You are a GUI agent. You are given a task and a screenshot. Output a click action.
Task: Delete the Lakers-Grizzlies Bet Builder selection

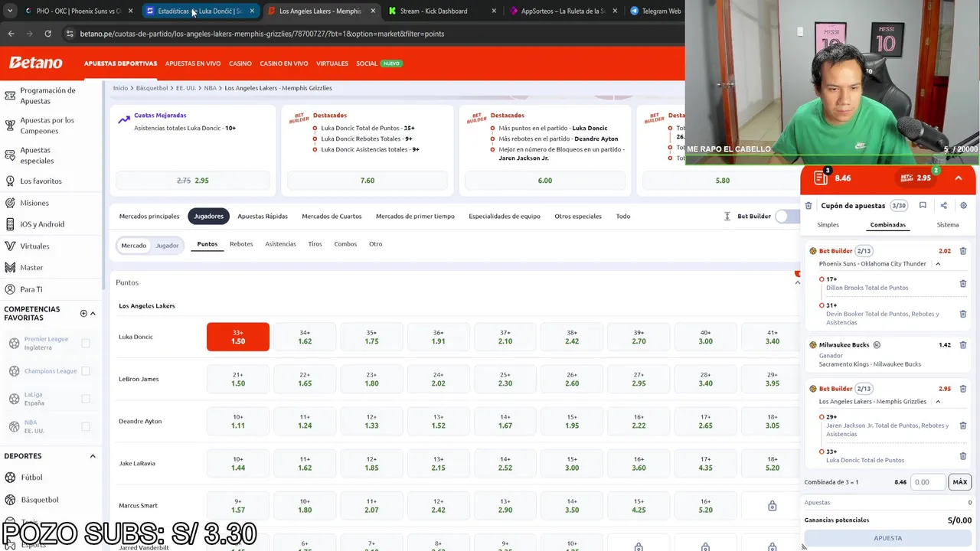[x=963, y=389]
